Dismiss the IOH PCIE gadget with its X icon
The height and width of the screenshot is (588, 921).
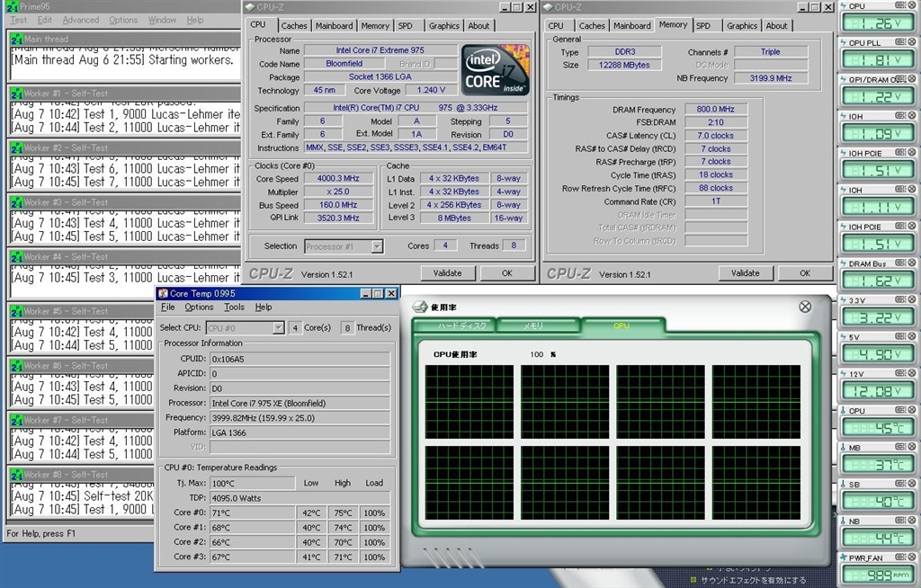[x=912, y=153]
